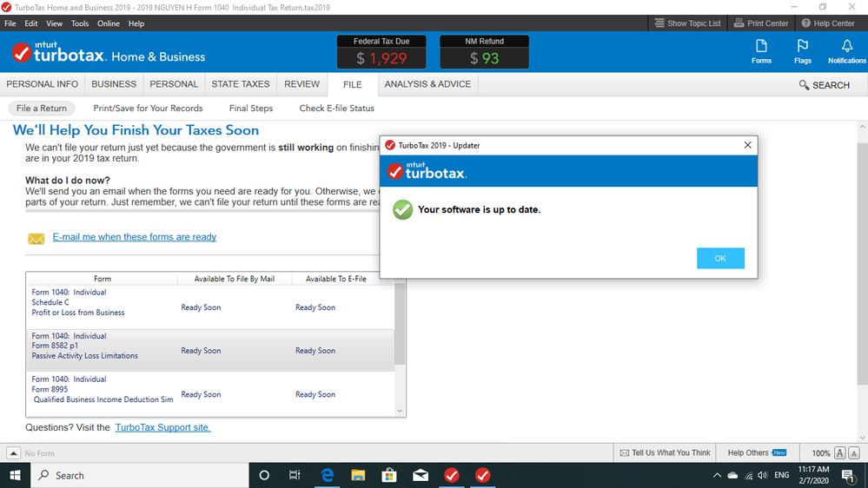Open the Action Center notifications icon
The width and height of the screenshot is (868, 488).
click(848, 476)
